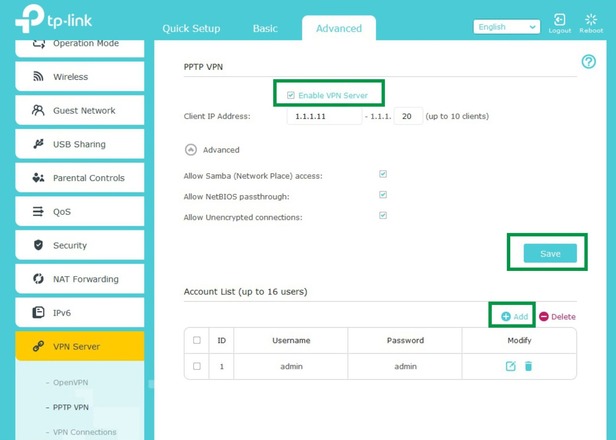This screenshot has height=440, width=616.
Task: Toggle Allow Unencrypted connections checkbox
Action: 383,215
